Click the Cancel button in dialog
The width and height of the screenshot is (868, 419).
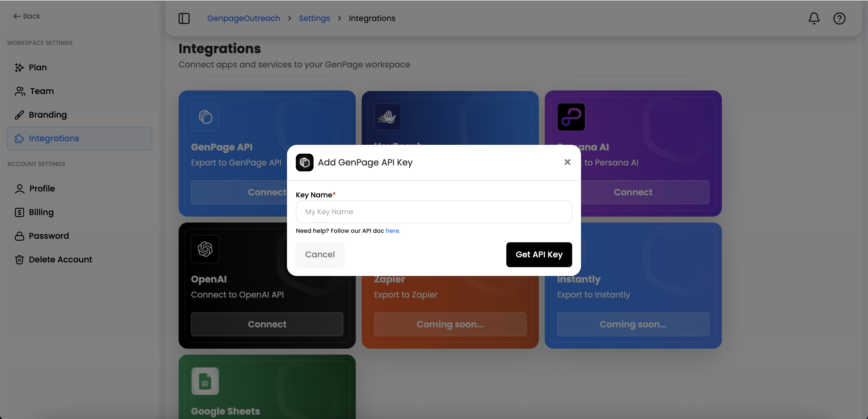coord(320,255)
